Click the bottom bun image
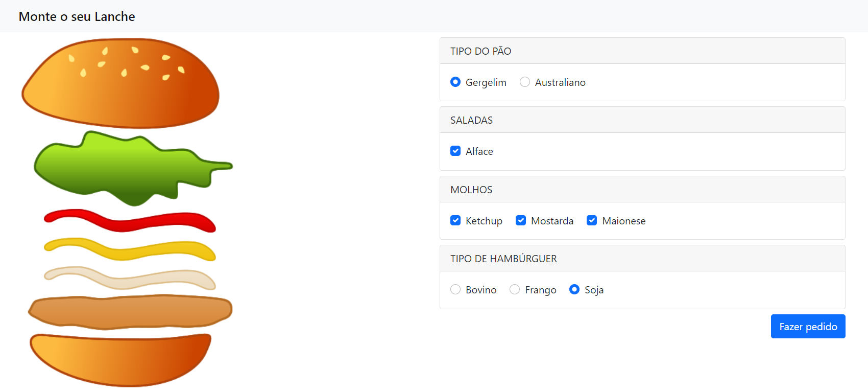 120,359
